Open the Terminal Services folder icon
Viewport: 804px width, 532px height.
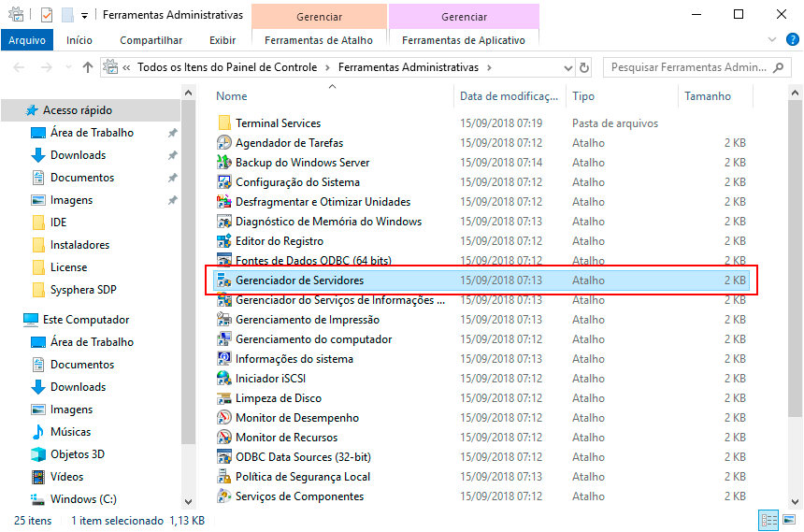pyautogui.click(x=224, y=123)
